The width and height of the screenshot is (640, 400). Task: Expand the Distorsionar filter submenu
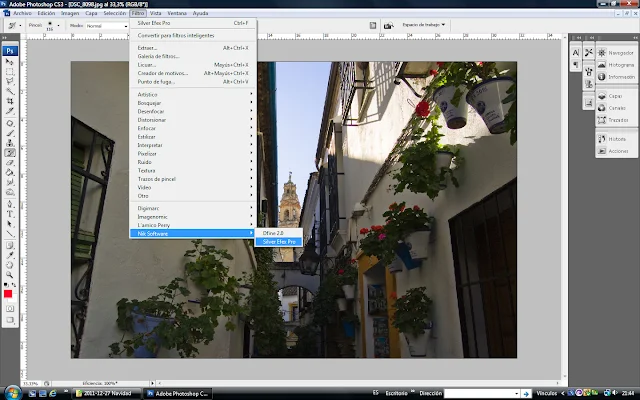pyautogui.click(x=193, y=120)
